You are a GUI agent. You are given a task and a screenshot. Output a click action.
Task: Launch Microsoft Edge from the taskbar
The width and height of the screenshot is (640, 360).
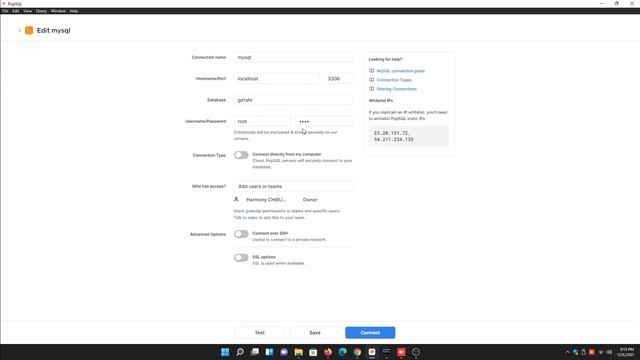pyautogui.click(x=342, y=352)
